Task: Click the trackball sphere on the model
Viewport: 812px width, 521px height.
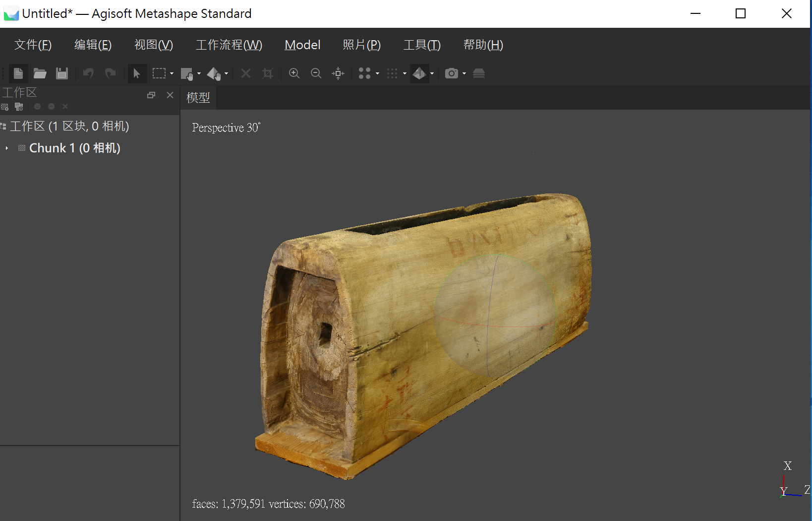Action: 495,316
